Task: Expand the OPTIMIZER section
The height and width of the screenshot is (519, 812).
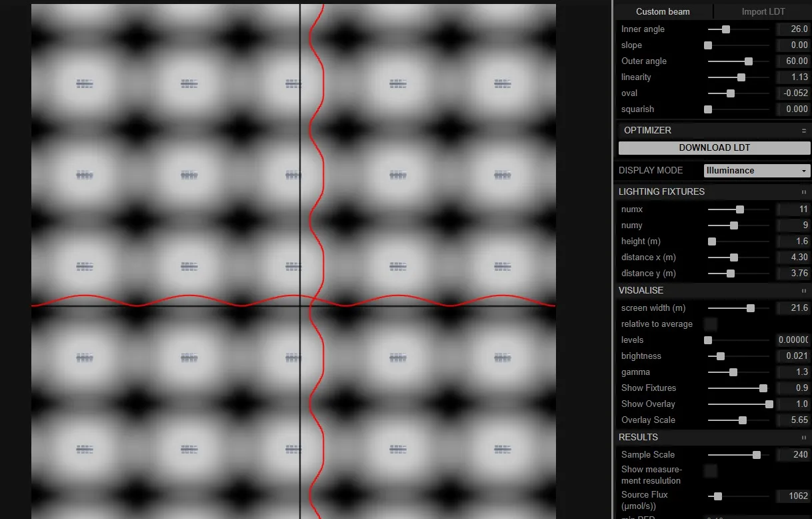Action: click(x=714, y=130)
